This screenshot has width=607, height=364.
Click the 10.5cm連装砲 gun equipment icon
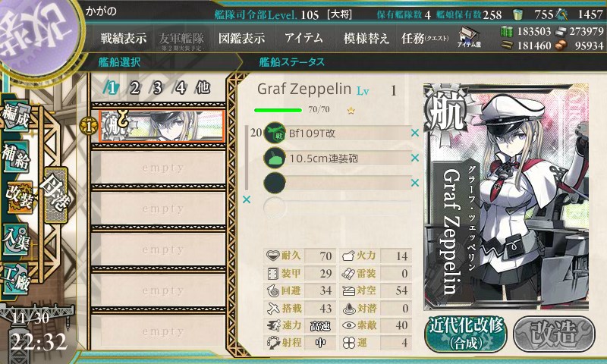tap(275, 158)
